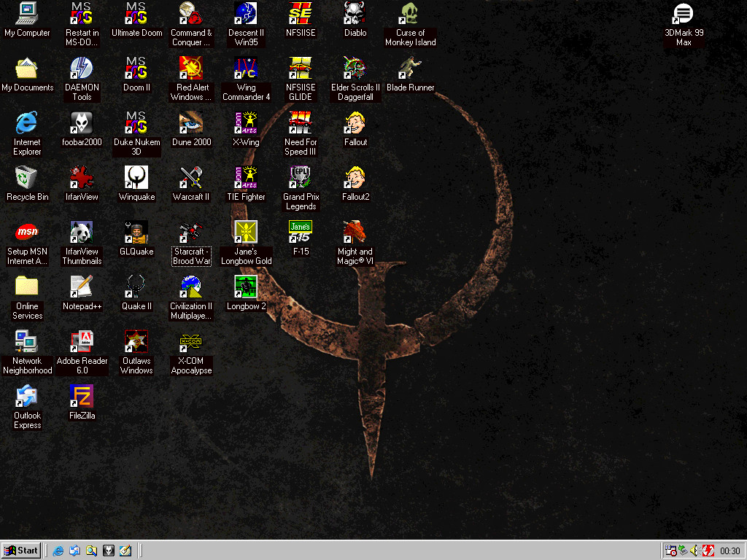
Task: Select the Starcraft - Brood War icon
Action: pos(191,233)
